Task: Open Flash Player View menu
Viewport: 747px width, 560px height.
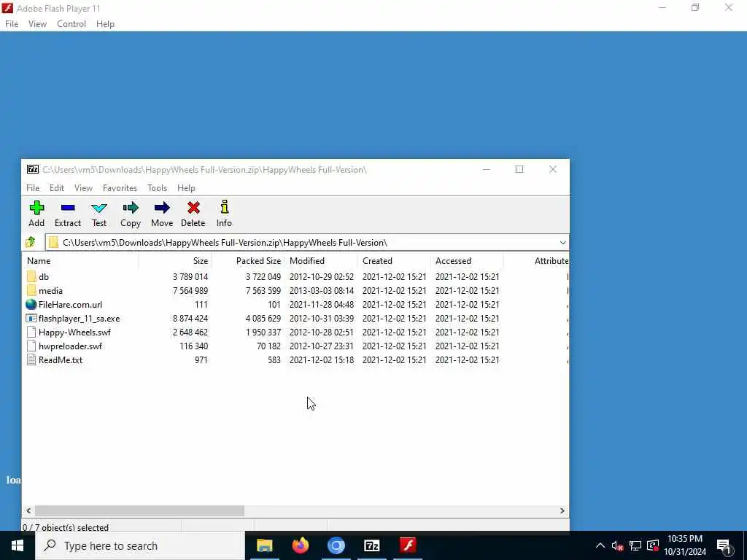Action: pos(37,24)
